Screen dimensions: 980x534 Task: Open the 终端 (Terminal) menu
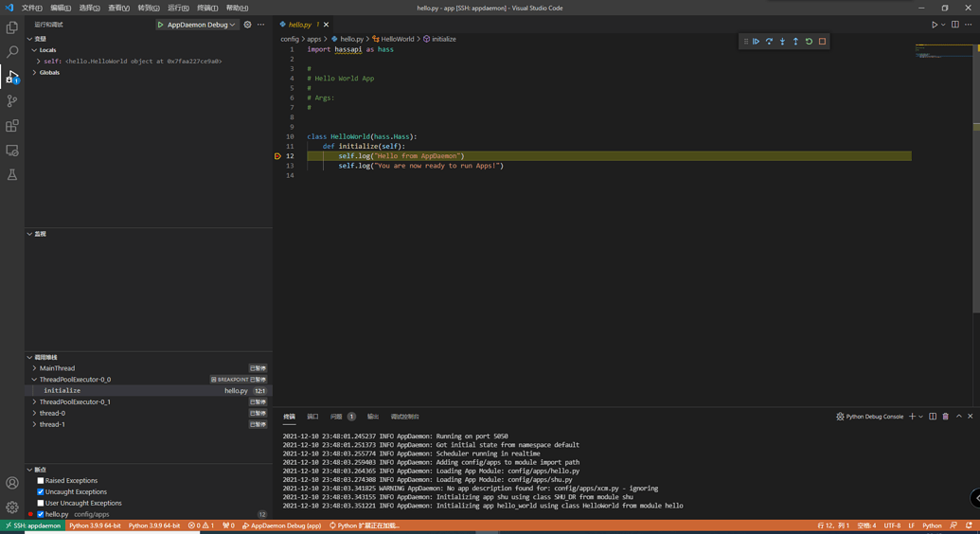(x=207, y=8)
